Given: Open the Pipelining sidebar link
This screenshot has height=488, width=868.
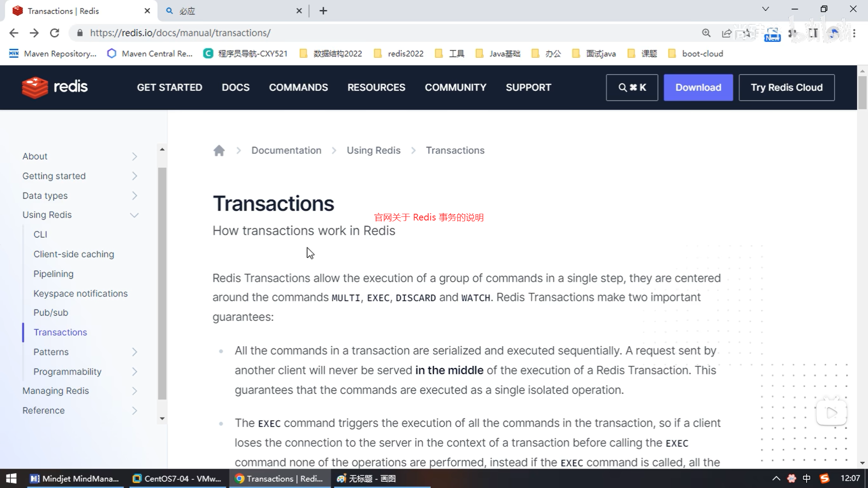Looking at the screenshot, I should 53,274.
